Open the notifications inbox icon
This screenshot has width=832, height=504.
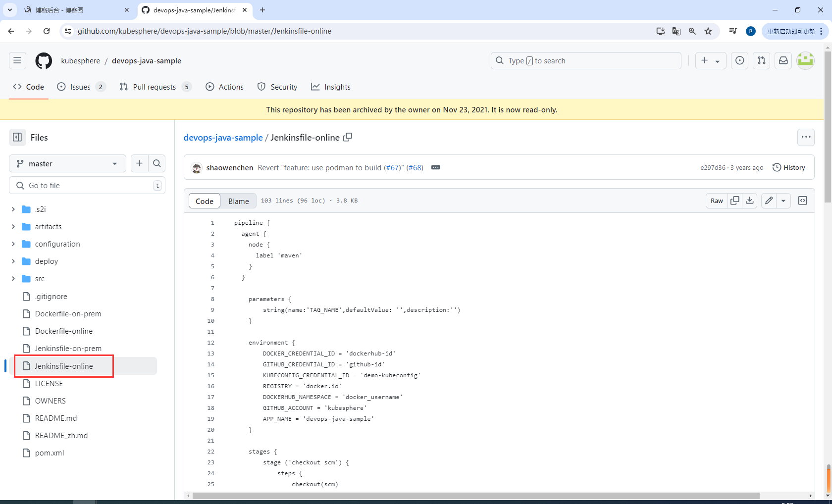[x=783, y=60]
